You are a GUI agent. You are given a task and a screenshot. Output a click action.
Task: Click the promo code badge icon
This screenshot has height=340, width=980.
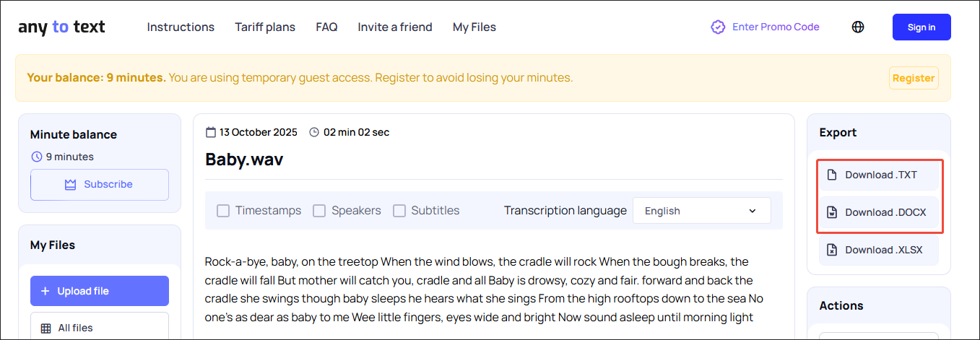pos(718,27)
